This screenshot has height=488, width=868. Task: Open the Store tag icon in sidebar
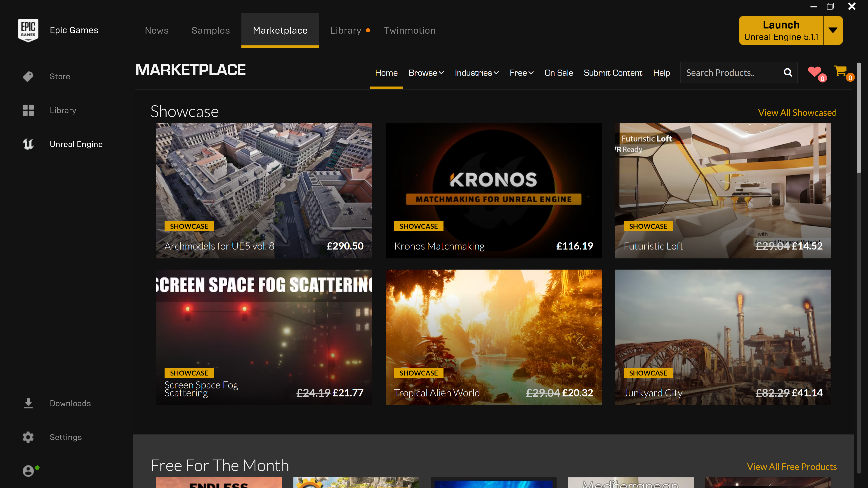[x=28, y=76]
